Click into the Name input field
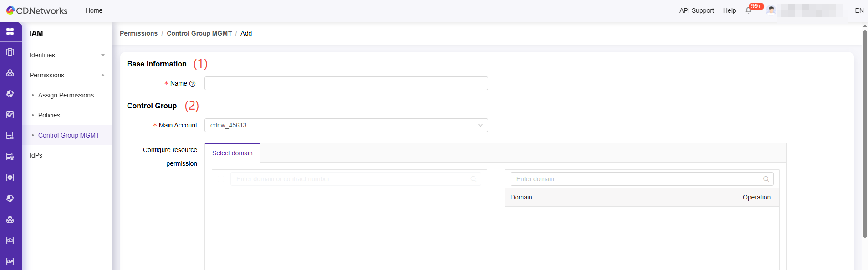The height and width of the screenshot is (270, 868). [x=346, y=83]
